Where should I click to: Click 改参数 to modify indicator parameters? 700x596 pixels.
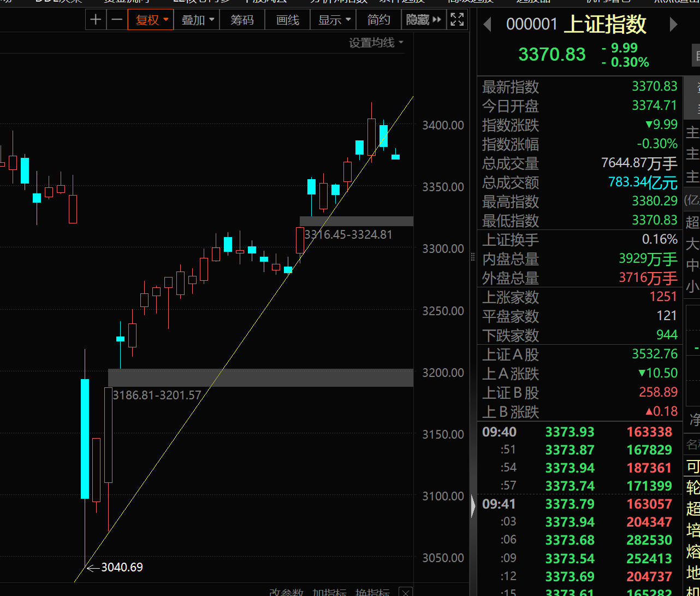pyautogui.click(x=286, y=592)
